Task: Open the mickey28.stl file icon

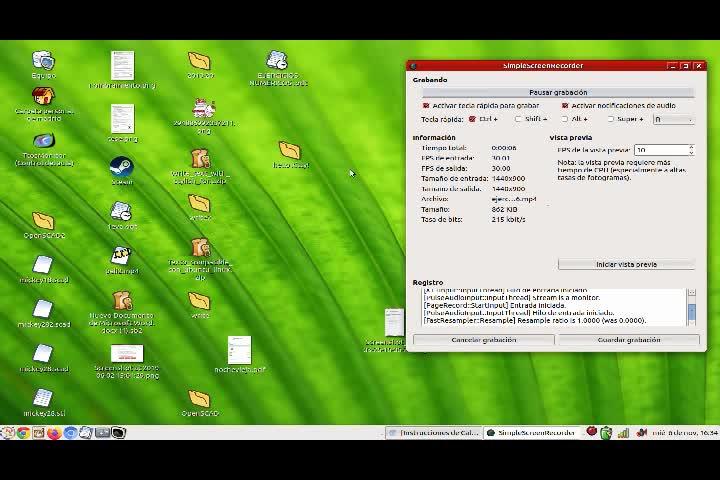Action: [x=42, y=399]
